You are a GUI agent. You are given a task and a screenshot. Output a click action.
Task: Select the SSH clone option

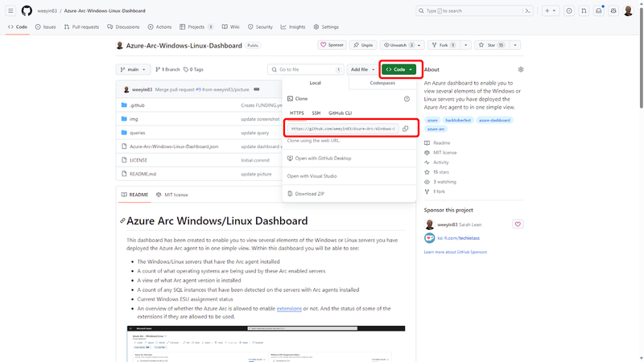(316, 113)
